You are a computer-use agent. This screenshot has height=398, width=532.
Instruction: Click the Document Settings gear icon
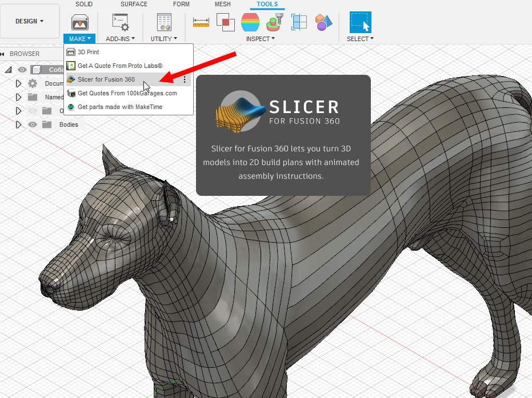33,83
